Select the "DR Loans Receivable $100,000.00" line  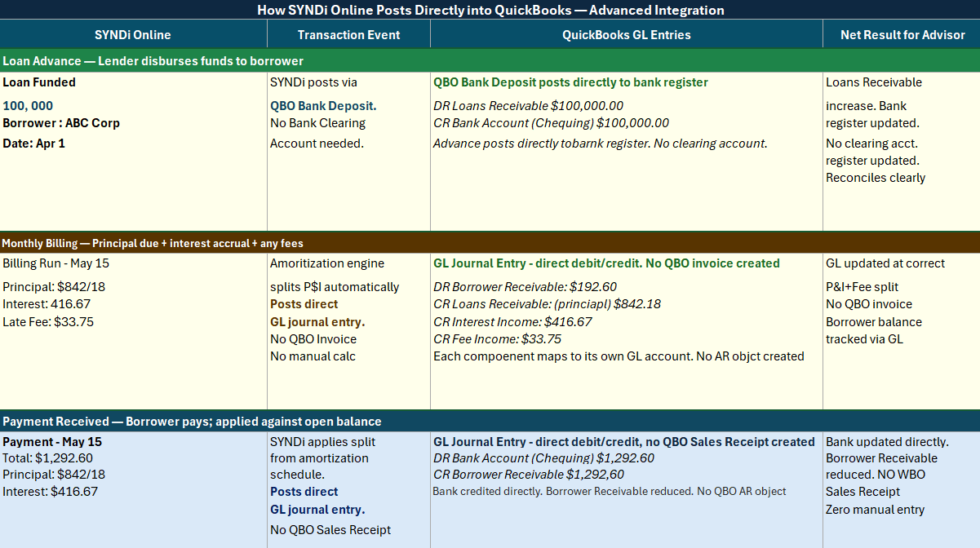(x=528, y=106)
